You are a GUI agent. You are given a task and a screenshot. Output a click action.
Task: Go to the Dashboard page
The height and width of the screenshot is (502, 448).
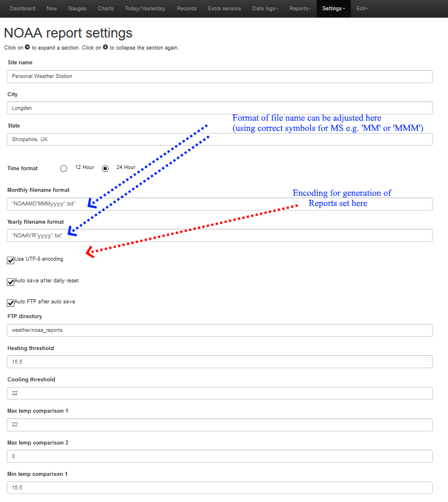pos(22,9)
